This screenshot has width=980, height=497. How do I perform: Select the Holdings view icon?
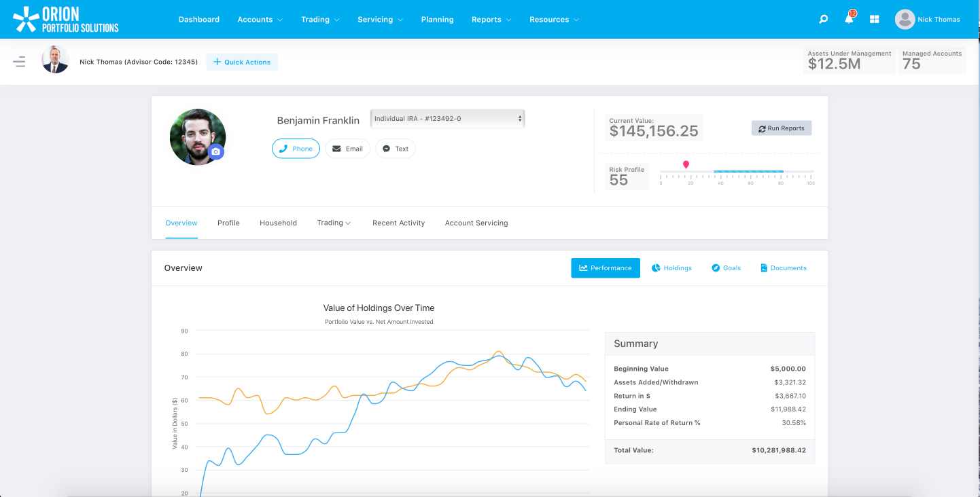pyautogui.click(x=671, y=268)
